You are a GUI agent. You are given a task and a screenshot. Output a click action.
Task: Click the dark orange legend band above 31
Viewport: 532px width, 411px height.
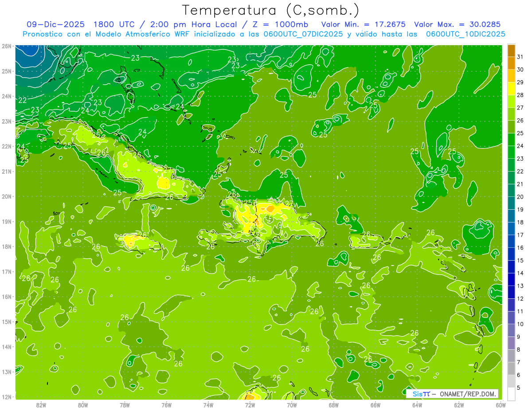pos(511,51)
